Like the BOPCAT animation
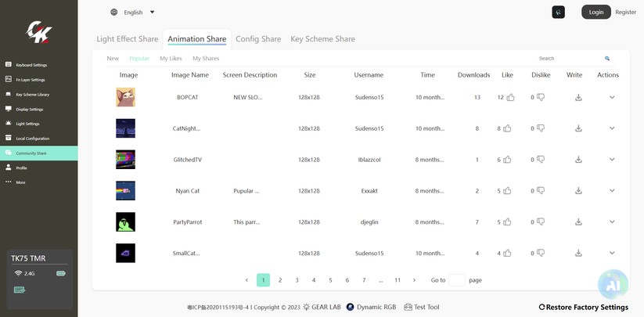Viewport: 644px width, 317px height. (510, 97)
